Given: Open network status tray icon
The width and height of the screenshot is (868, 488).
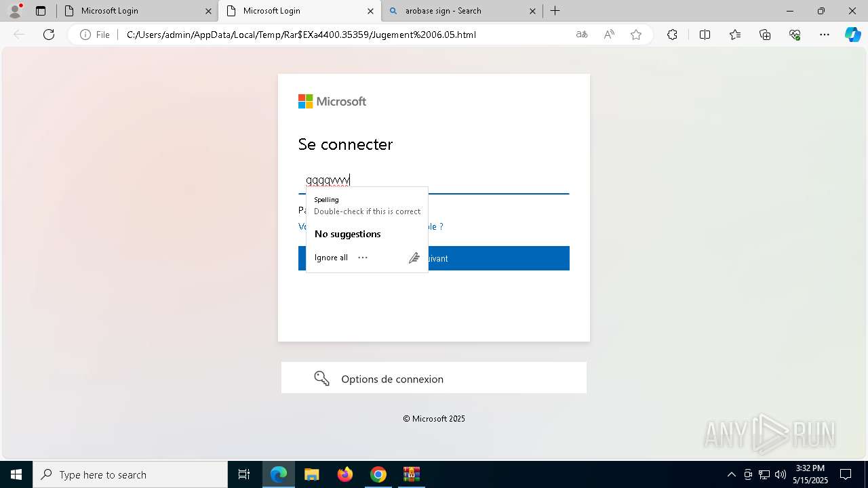Looking at the screenshot, I should click(764, 474).
